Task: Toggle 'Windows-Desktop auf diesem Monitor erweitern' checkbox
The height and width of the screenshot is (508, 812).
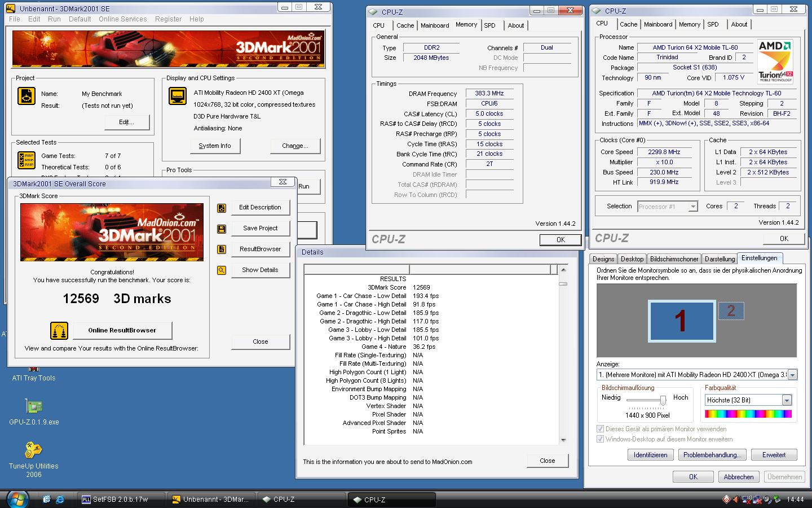Action: pos(601,439)
